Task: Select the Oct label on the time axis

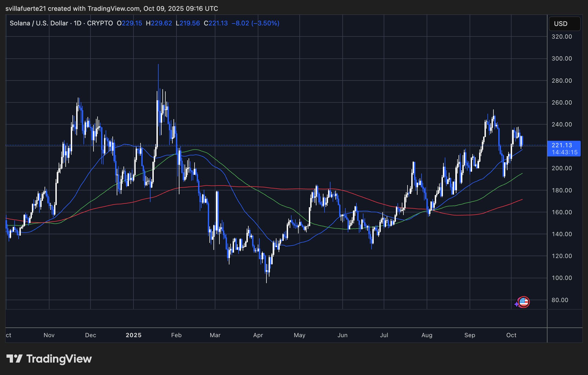Action: pos(511,335)
